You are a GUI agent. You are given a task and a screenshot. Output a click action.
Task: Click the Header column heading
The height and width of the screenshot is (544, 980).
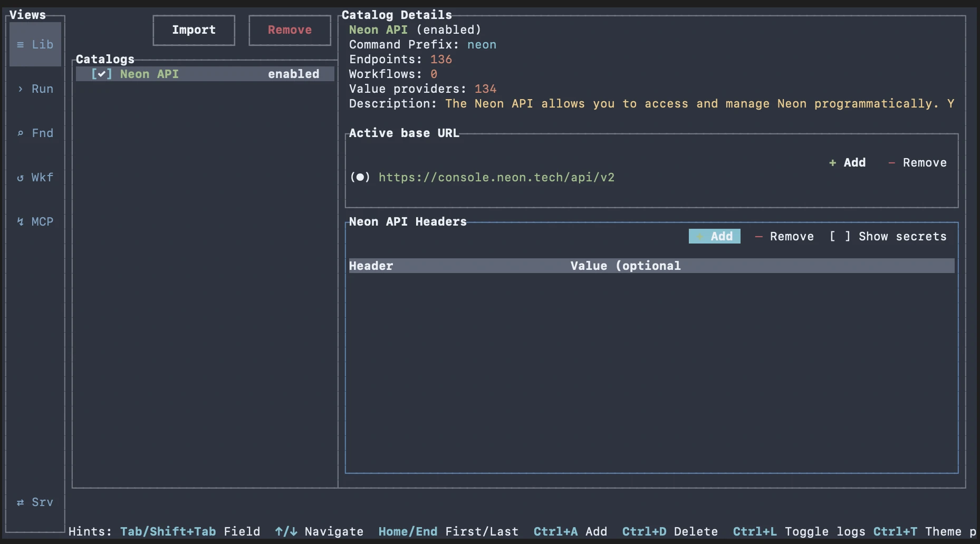tap(371, 266)
